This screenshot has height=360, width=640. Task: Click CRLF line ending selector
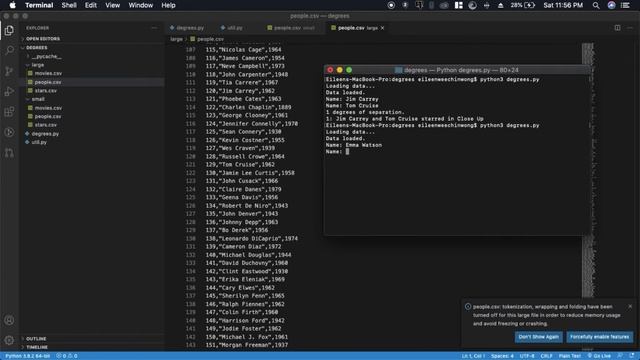tap(547, 356)
